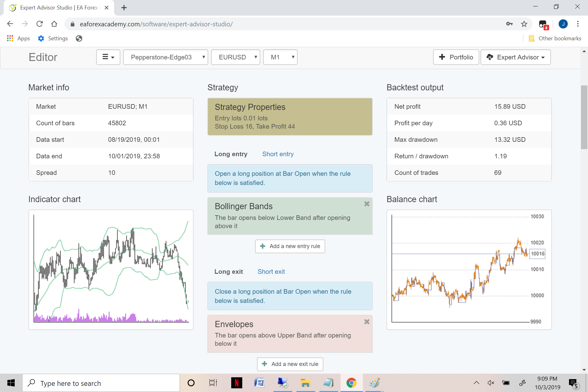Click the taskbar search box
The image size is (588, 392).
pyautogui.click(x=101, y=383)
